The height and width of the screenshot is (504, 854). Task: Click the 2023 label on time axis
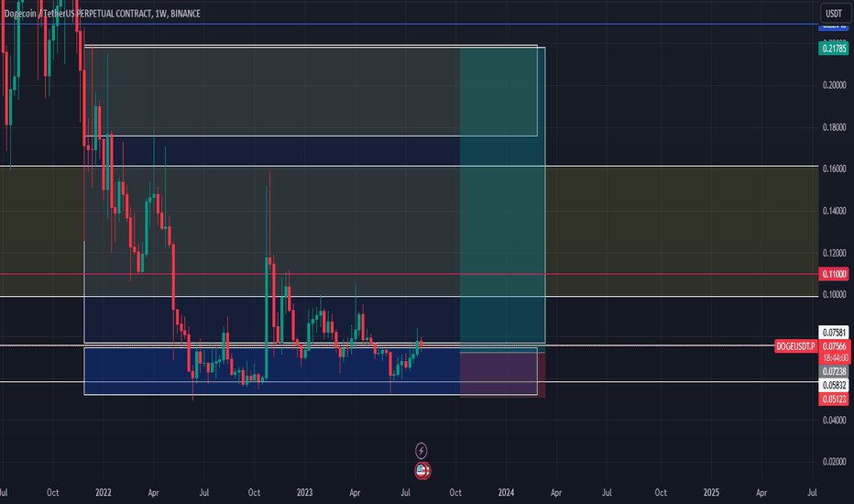[x=304, y=493]
